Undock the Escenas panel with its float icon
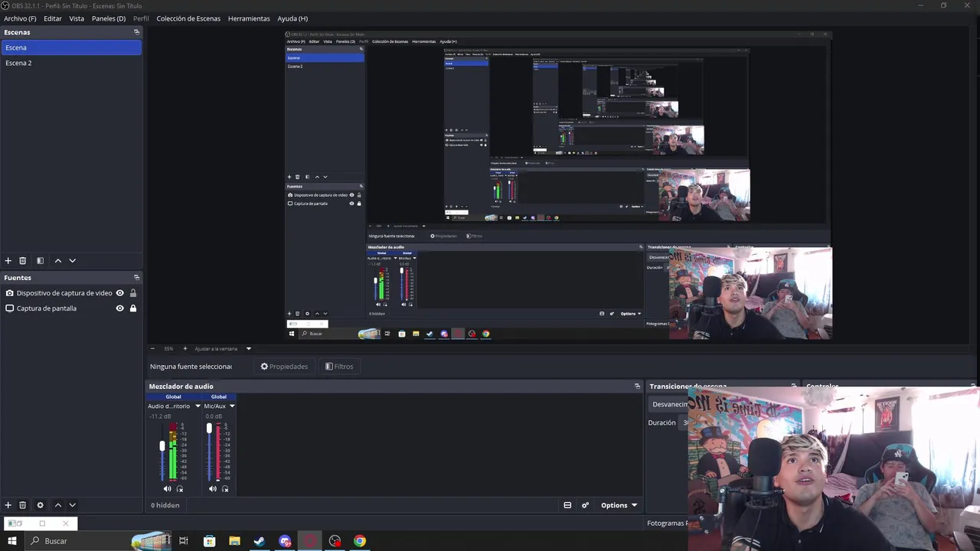The width and height of the screenshot is (980, 551). 136,32
